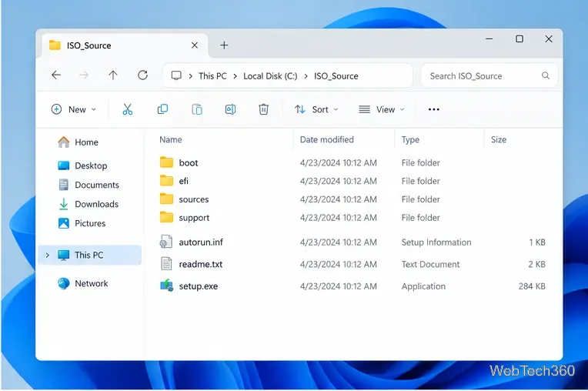Click the Application type cell
The image size is (588, 391).
[x=423, y=286]
